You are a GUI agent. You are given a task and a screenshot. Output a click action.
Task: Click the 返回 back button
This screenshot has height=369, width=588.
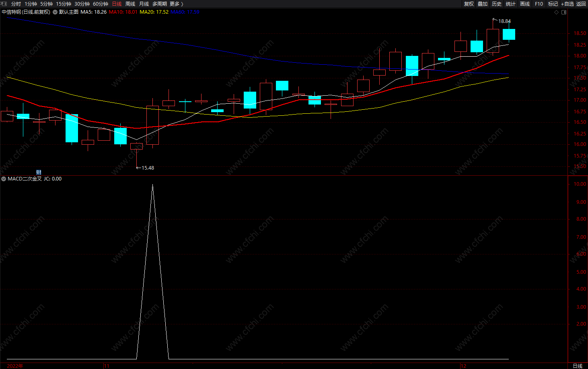pos(581,4)
